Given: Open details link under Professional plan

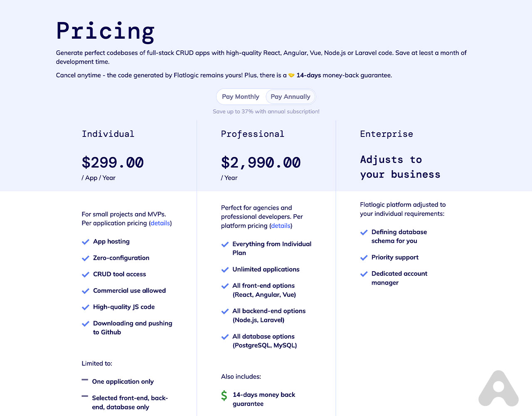Looking at the screenshot, I should [x=281, y=225].
